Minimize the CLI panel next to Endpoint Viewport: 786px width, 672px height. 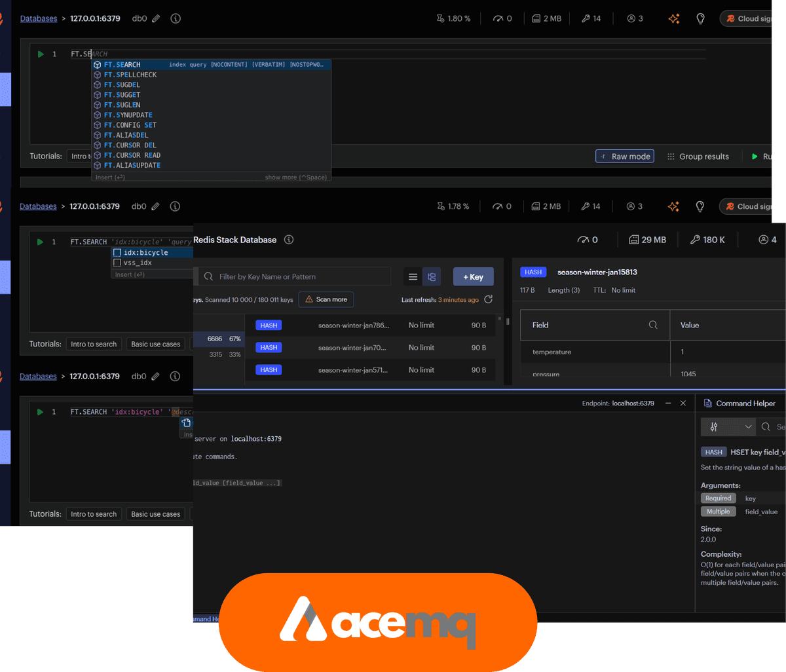667,403
